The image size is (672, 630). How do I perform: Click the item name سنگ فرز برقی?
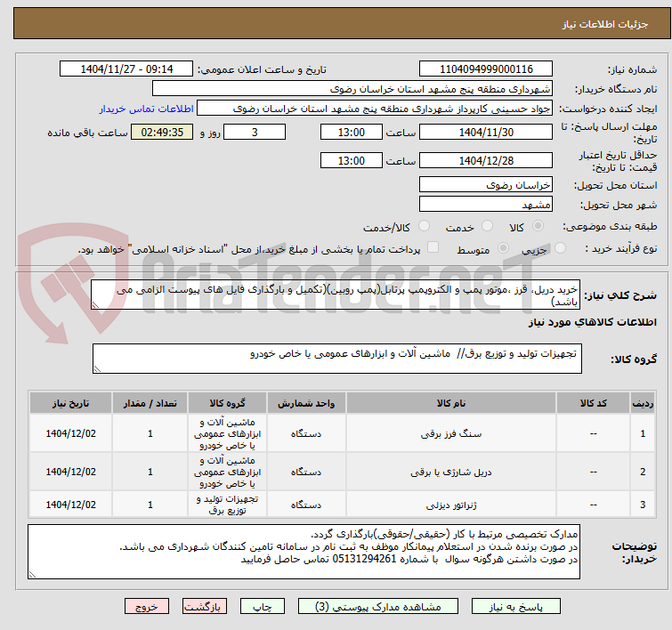click(451, 434)
